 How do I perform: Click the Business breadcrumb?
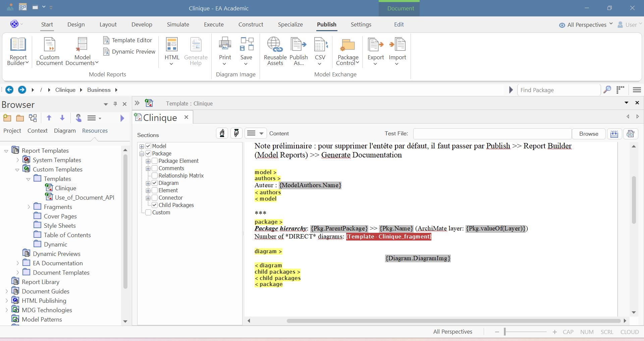point(99,90)
